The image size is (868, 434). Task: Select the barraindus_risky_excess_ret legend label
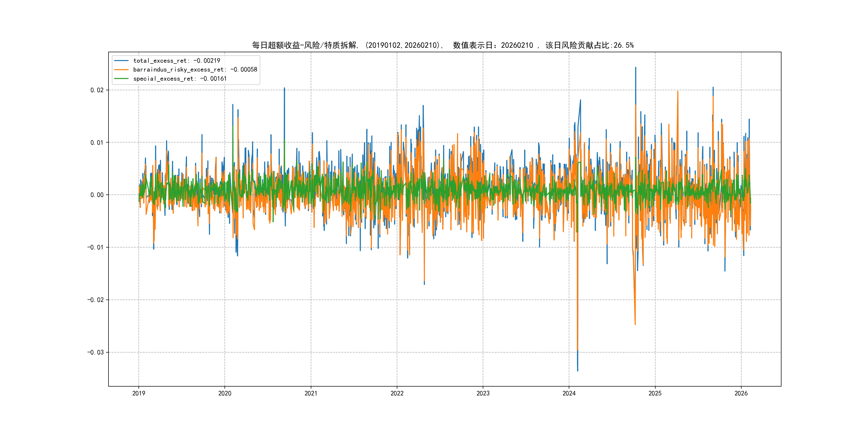(x=195, y=70)
